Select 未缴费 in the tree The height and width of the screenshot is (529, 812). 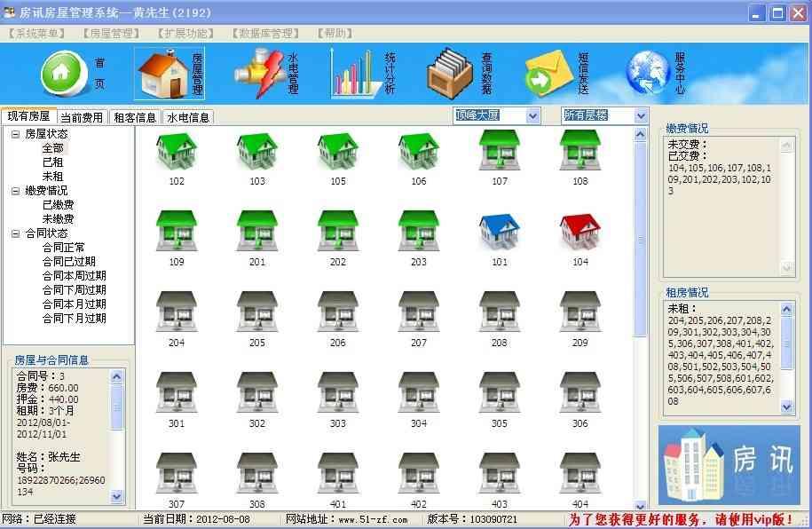(x=58, y=219)
